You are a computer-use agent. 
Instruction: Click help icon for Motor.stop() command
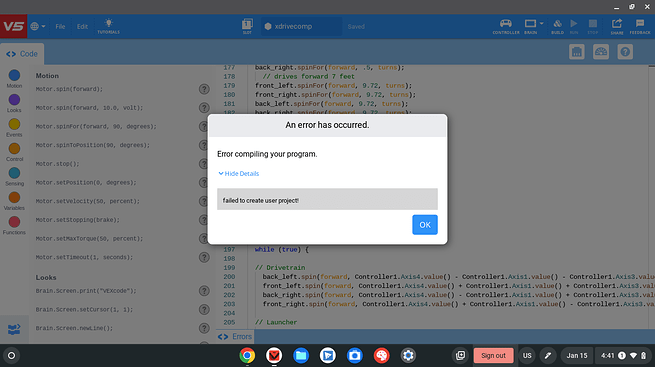(x=204, y=164)
